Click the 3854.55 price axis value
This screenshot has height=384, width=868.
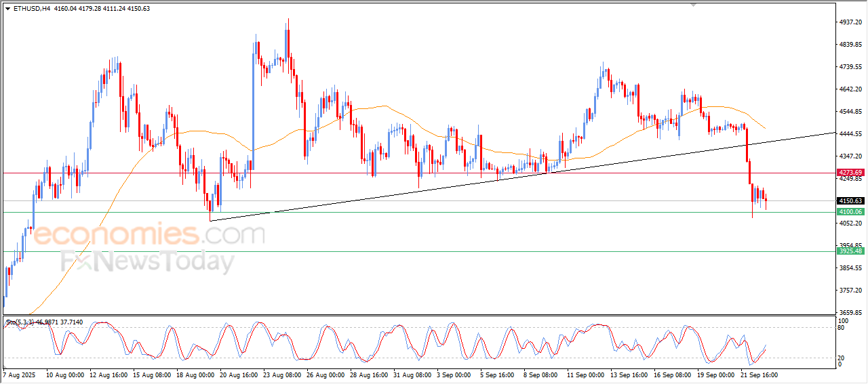[x=850, y=268]
